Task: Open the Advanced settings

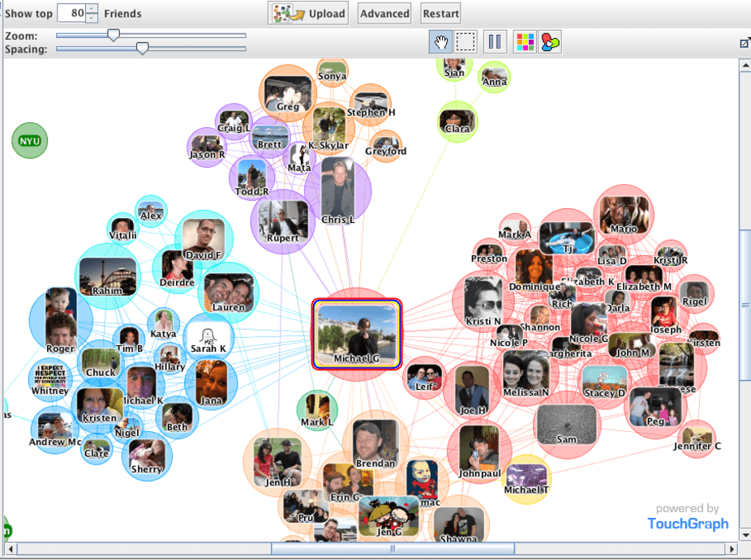Action: tap(384, 13)
